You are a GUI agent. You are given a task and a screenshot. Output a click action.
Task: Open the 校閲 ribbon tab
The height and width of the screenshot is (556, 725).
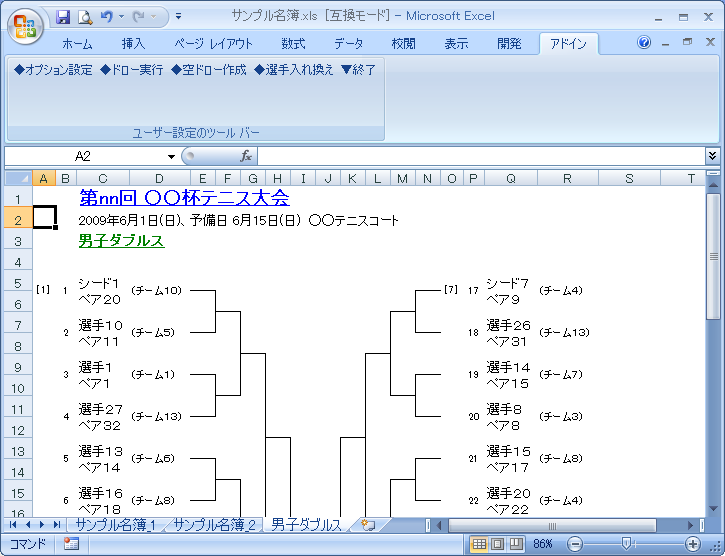tap(404, 44)
